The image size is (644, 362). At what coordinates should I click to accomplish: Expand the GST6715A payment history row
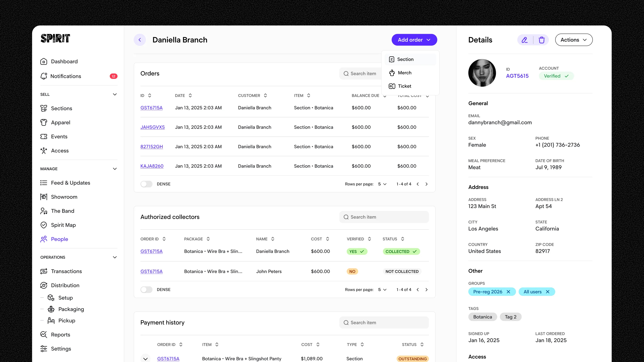point(145,359)
